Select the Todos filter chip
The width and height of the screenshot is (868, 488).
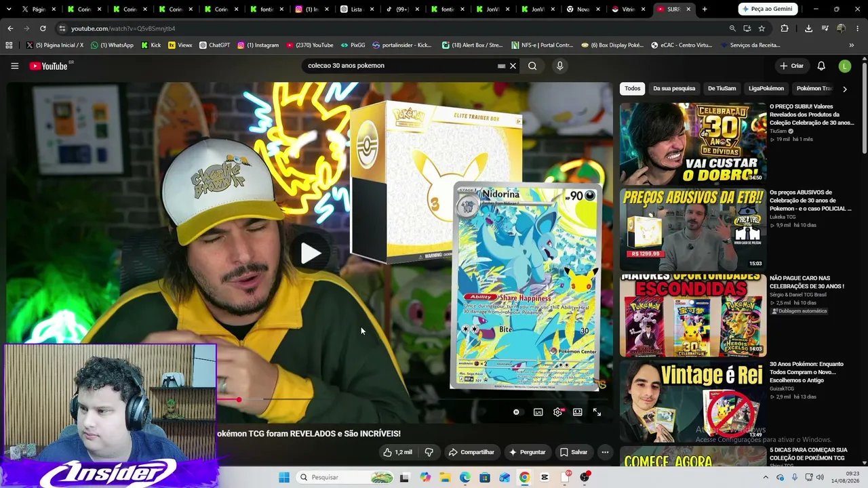(x=632, y=89)
